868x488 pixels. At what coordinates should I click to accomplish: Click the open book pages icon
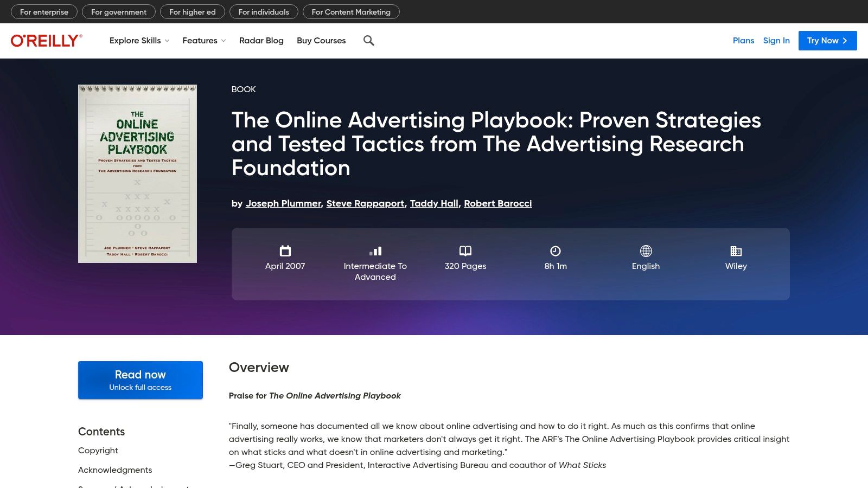click(465, 251)
